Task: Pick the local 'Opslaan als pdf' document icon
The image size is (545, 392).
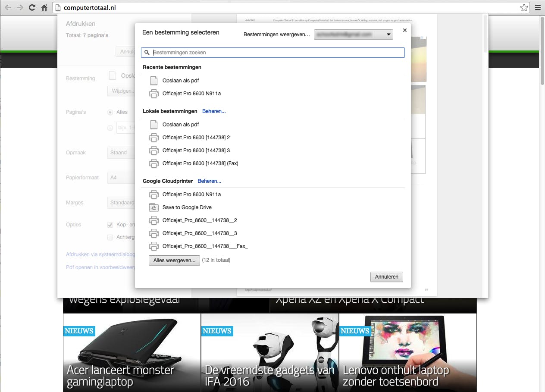Action: coord(154,125)
